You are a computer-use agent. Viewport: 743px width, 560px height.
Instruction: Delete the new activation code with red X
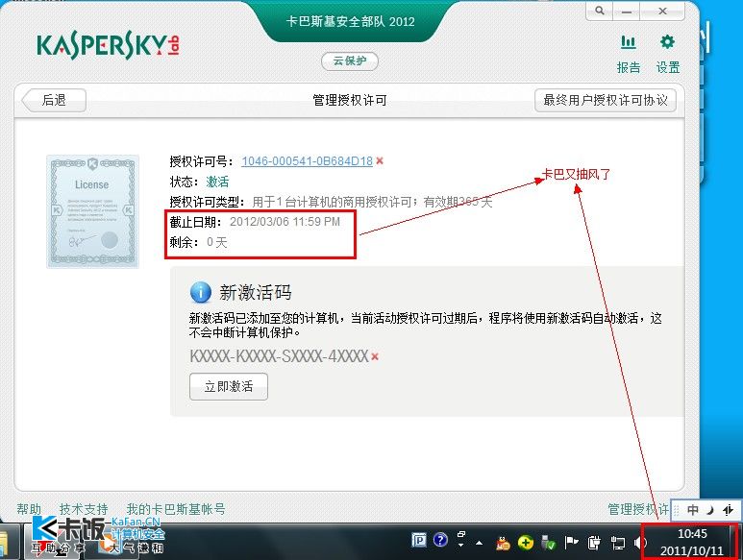click(375, 356)
